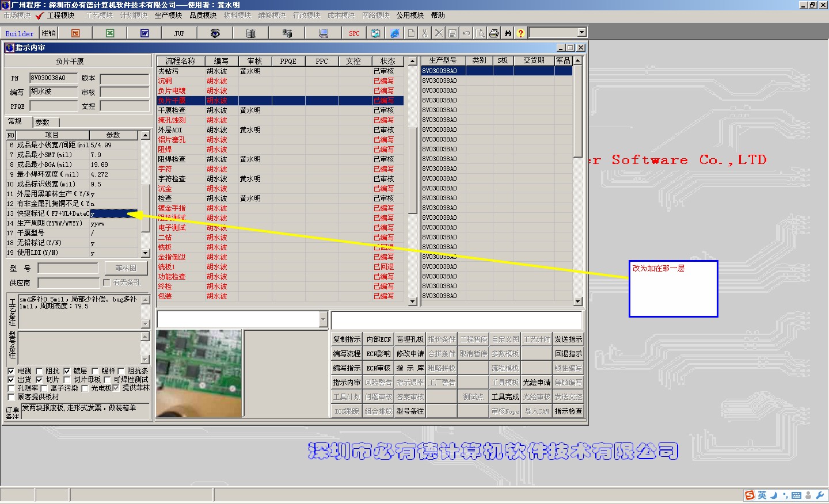The image size is (829, 504).
Task: Click the floppy disk save icon
Action: pyautogui.click(x=452, y=33)
